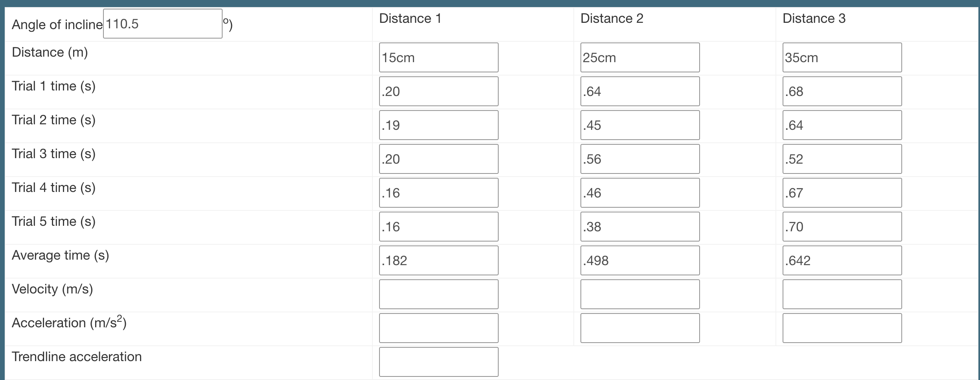980x380 pixels.
Task: Click the Trial 1 time field under Distance 2
Action: (639, 91)
